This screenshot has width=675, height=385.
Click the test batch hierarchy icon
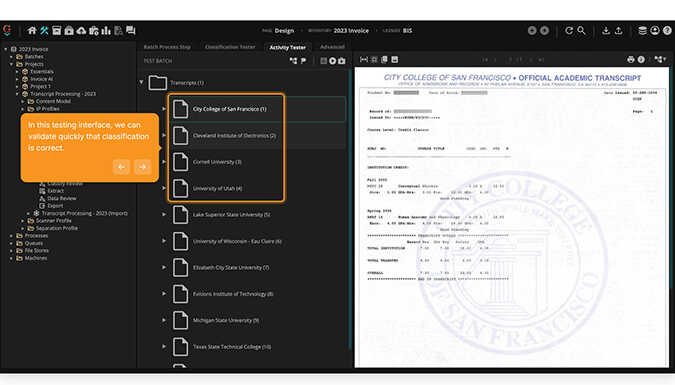pos(294,61)
